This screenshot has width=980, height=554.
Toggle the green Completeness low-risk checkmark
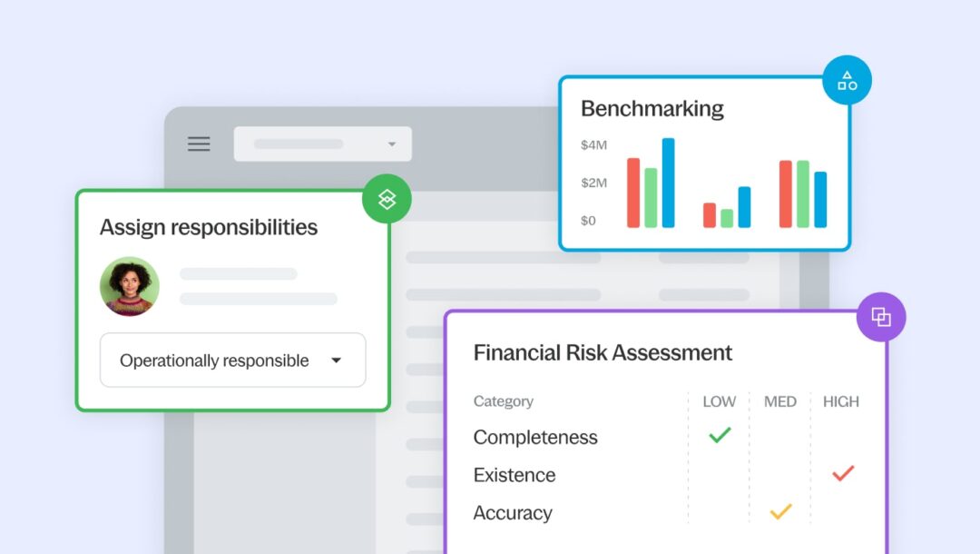720,436
